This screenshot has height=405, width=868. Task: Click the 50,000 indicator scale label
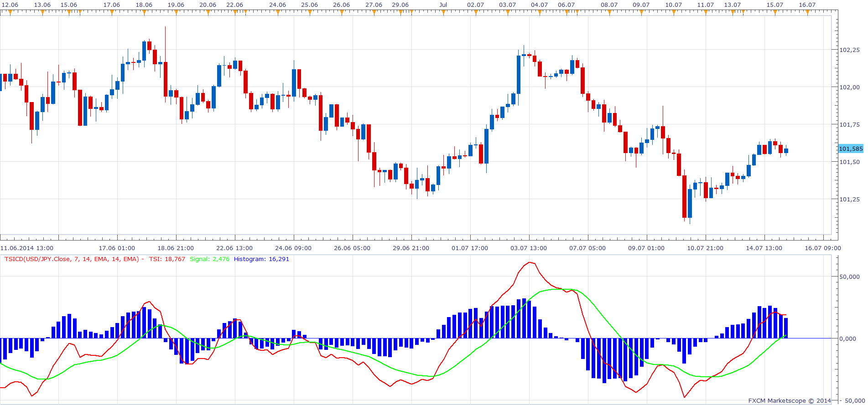[850, 277]
